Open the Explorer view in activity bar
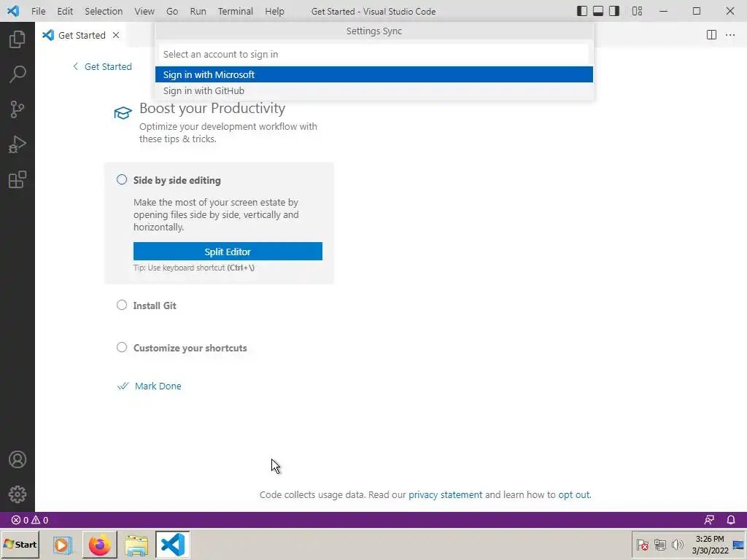This screenshot has width=747, height=560. tap(18, 39)
